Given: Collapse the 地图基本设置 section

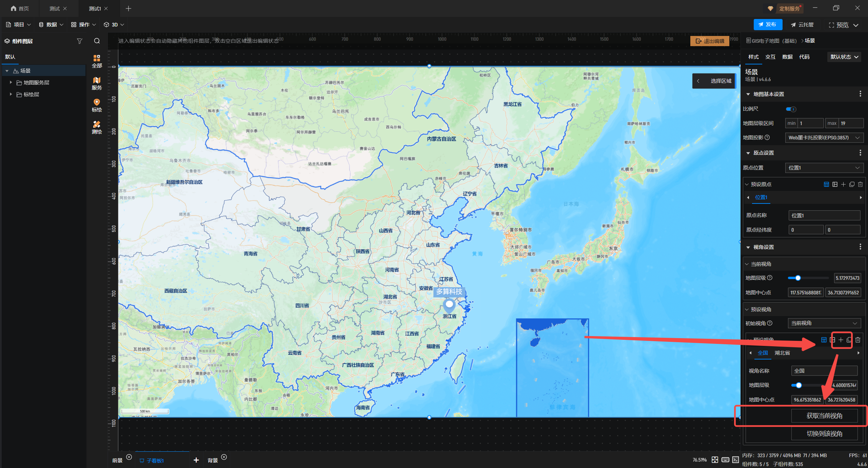Looking at the screenshot, I should [748, 94].
